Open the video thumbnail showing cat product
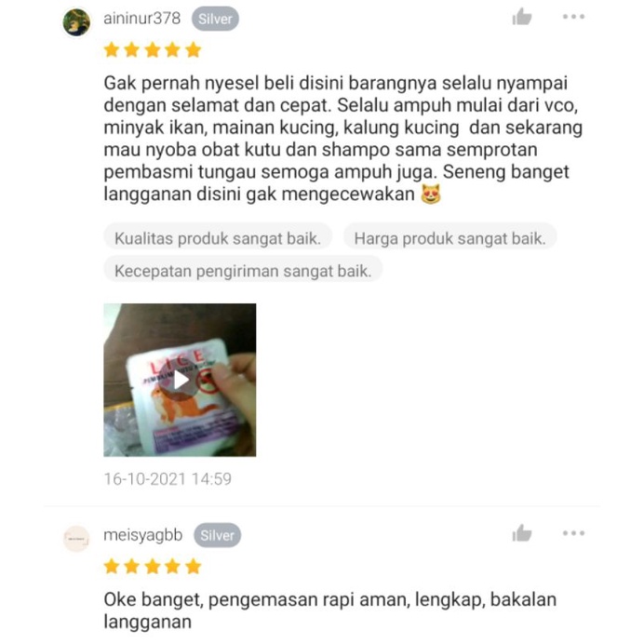The width and height of the screenshot is (644, 644). [180, 380]
